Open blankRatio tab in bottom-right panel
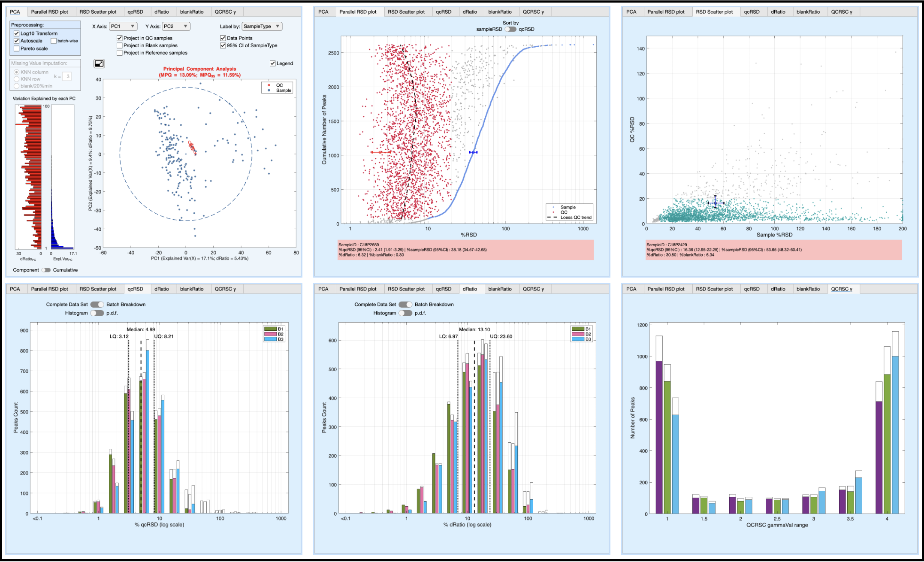Screen dimensions: 924x562 (x=808, y=289)
